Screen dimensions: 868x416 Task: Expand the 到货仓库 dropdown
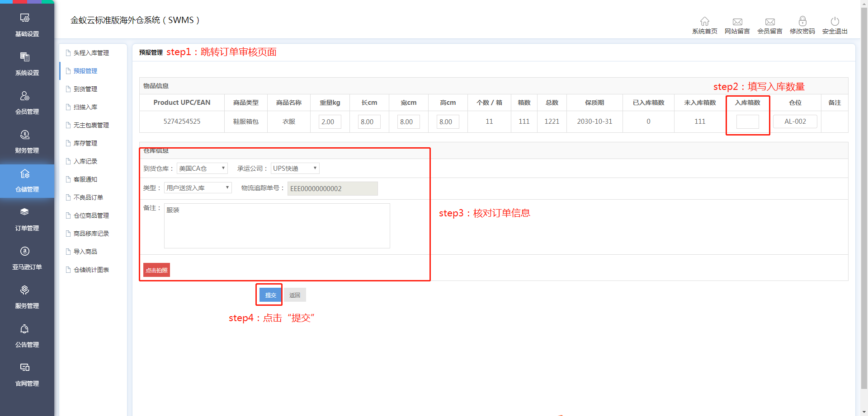pos(202,168)
